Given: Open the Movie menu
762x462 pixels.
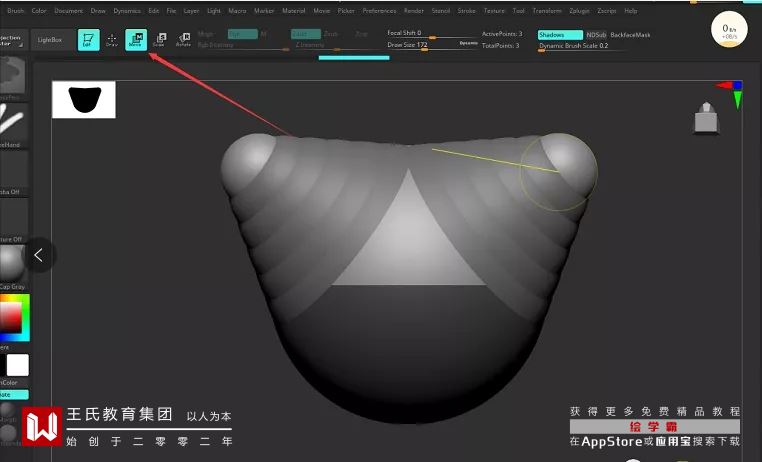Looking at the screenshot, I should coord(321,11).
